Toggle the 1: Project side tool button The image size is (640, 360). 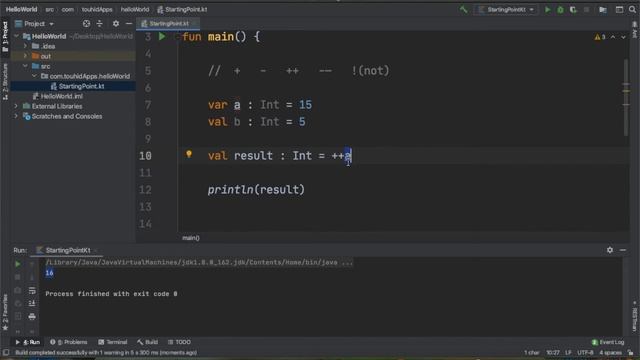[x=5, y=37]
